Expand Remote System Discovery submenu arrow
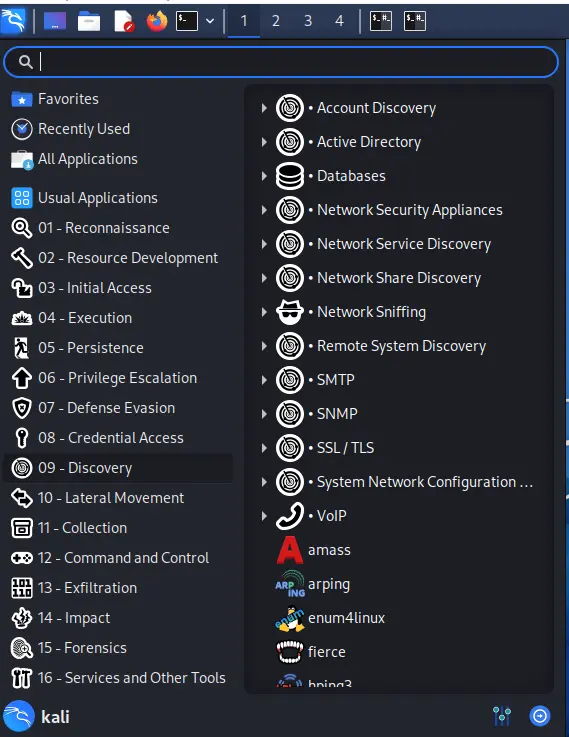569x737 pixels. 264,346
